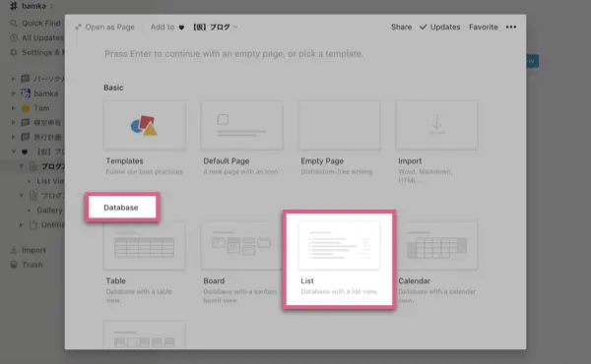The width and height of the screenshot is (591, 364).
Task: Mark the page as Favorite
Action: (484, 28)
